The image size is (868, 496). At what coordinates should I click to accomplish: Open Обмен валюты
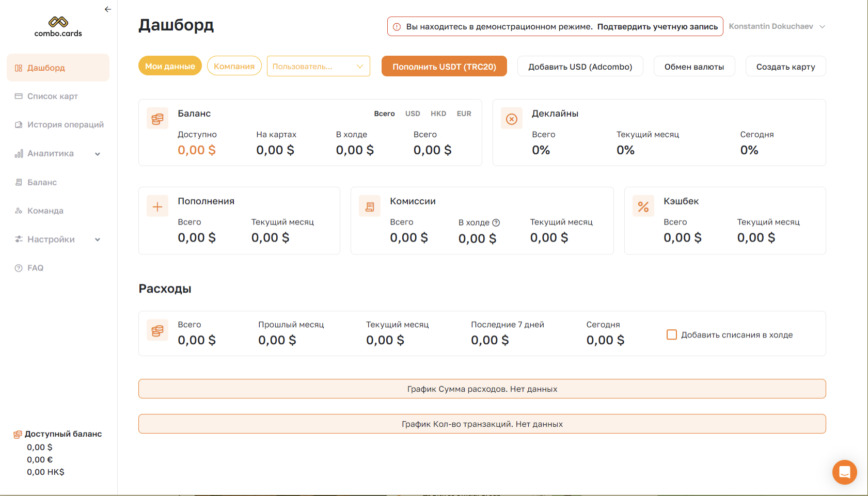695,66
